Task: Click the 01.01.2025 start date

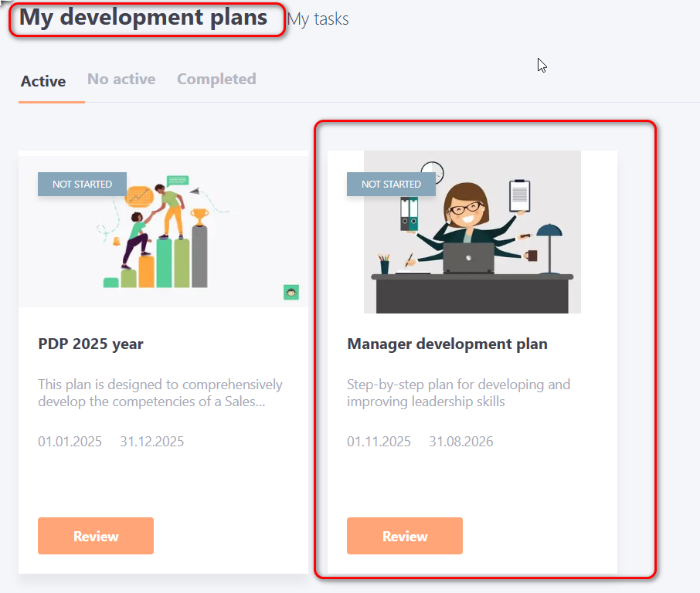Action: click(70, 442)
